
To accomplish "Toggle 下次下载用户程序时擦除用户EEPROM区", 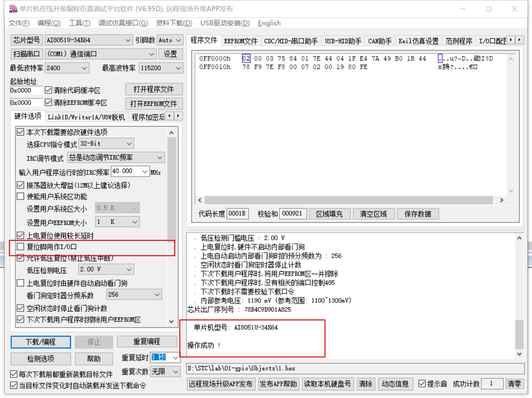I will [x=20, y=319].
